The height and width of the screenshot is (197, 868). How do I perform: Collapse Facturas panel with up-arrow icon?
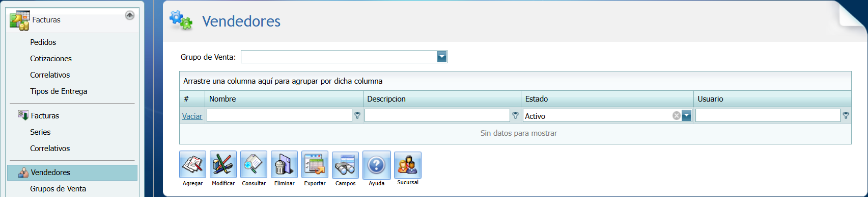coord(130,15)
